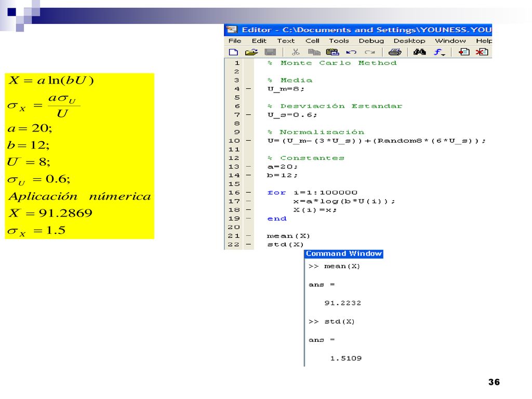
Task: Clear breakpoints with the red X icon
Action: (482, 52)
